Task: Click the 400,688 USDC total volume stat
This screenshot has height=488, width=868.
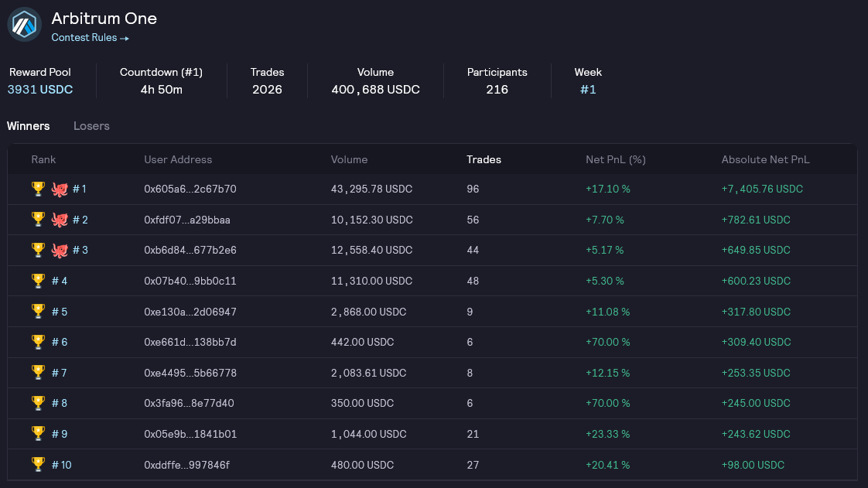Action: point(375,90)
